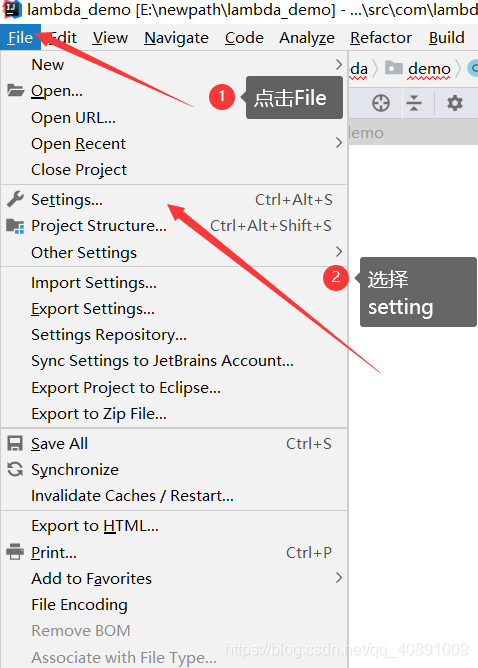
Task: Click the Synchronize refresh icon
Action: [x=15, y=469]
